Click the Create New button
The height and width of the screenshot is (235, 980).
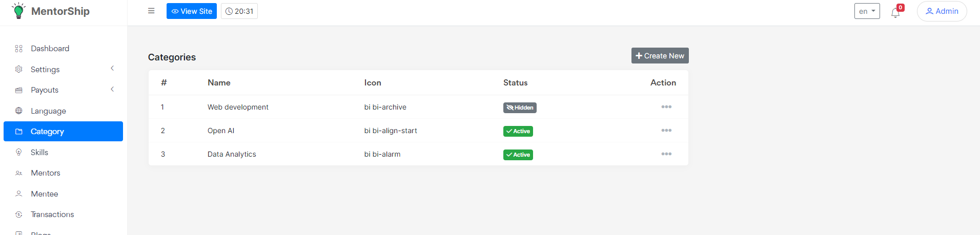[x=660, y=56]
